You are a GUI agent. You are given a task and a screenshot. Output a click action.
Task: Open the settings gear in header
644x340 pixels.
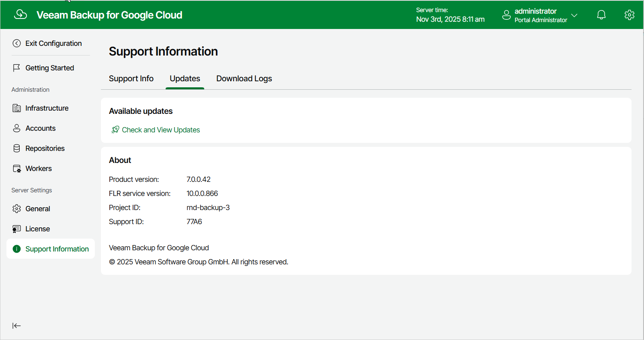click(630, 15)
